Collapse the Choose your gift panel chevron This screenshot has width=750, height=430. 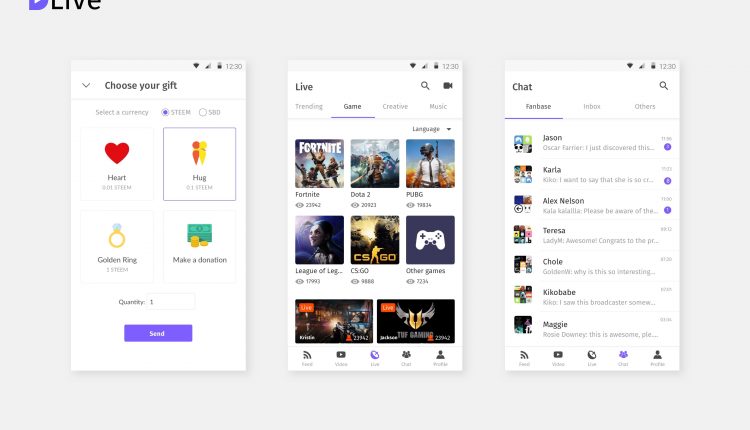pos(86,86)
